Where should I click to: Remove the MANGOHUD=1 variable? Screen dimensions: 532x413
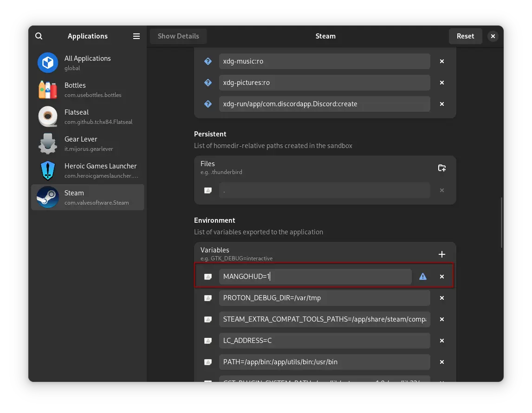click(442, 277)
